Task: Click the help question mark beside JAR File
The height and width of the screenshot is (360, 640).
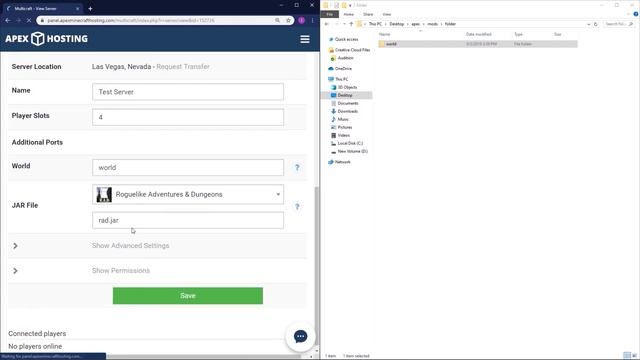Action: [297, 207]
